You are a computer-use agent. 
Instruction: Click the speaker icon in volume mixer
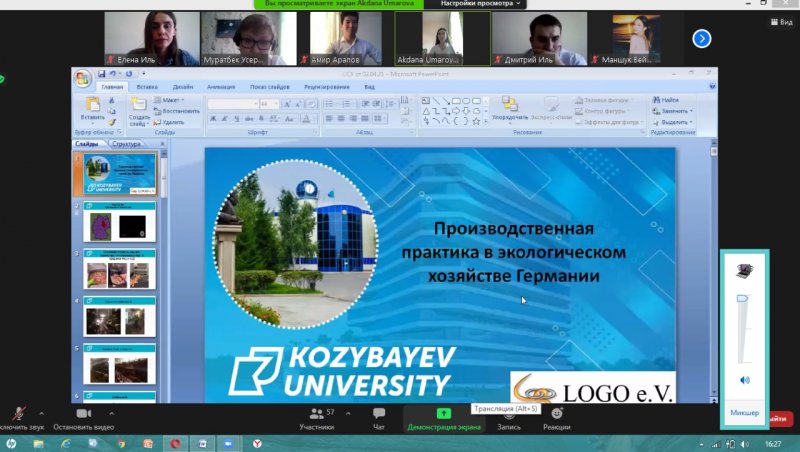(745, 380)
